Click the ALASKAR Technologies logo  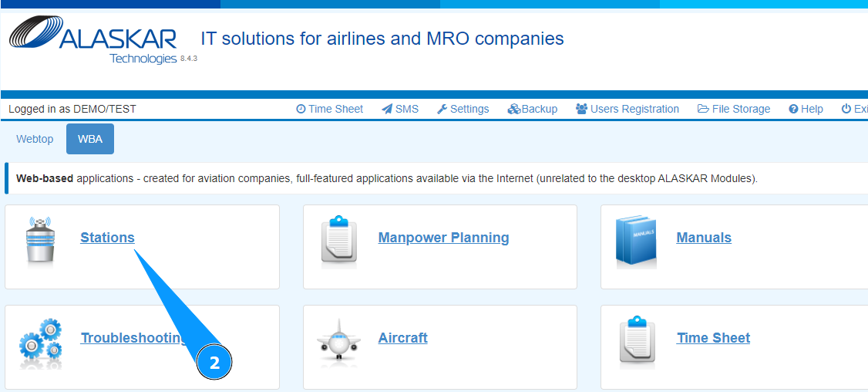(93, 42)
